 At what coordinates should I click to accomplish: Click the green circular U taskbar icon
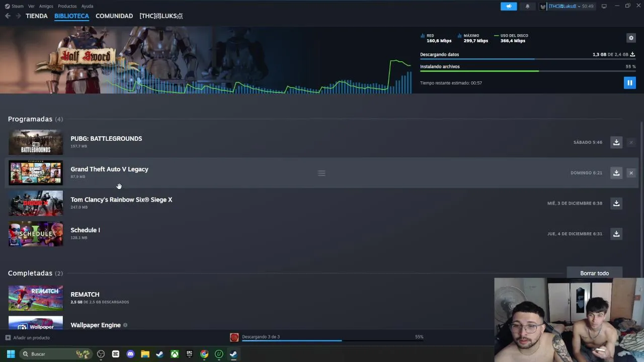click(219, 354)
